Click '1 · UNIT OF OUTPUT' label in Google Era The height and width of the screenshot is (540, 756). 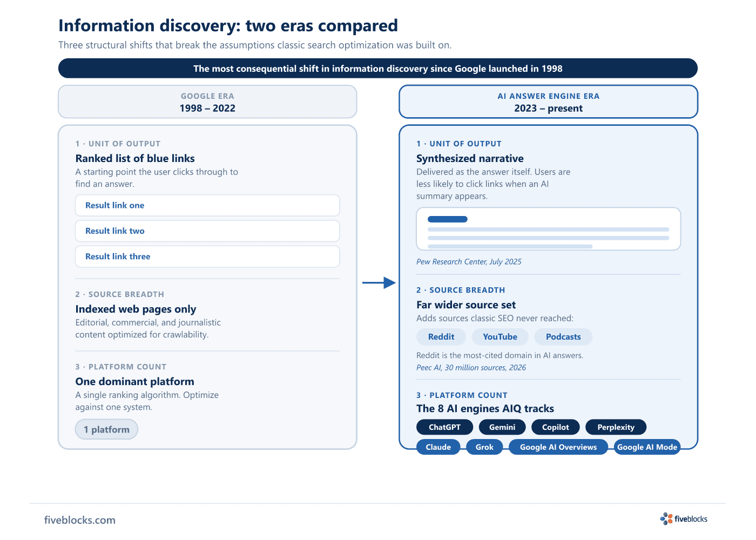coord(118,144)
